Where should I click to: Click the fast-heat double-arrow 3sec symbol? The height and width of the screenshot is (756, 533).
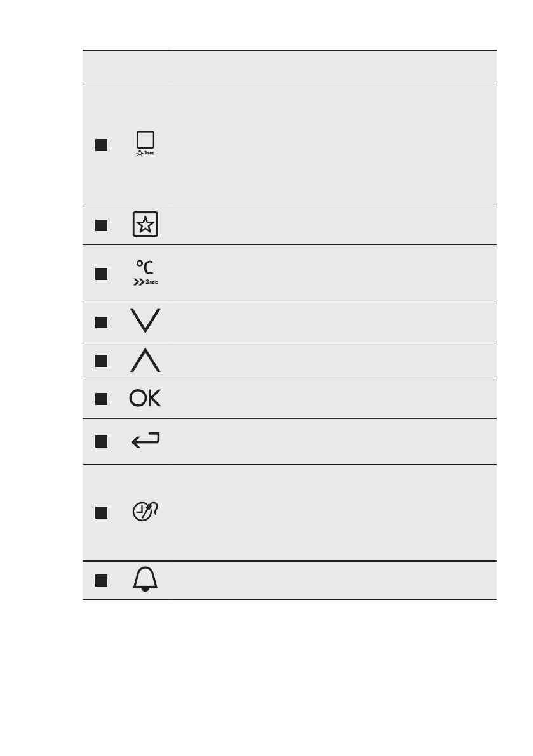tap(145, 282)
